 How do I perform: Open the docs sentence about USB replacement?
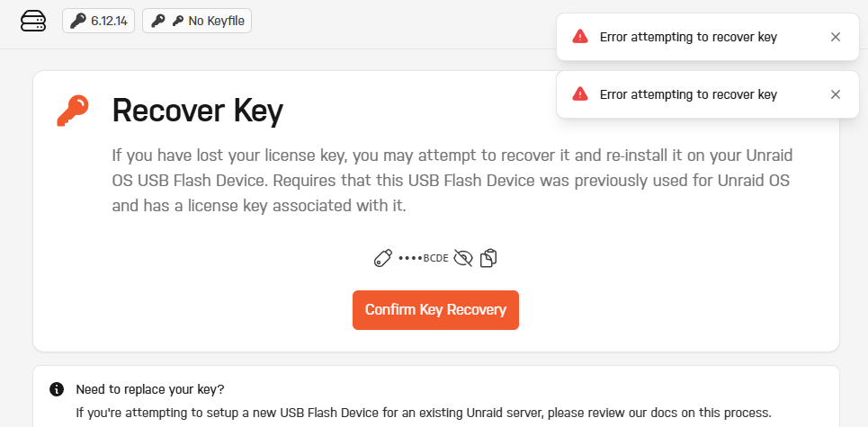tap(424, 413)
